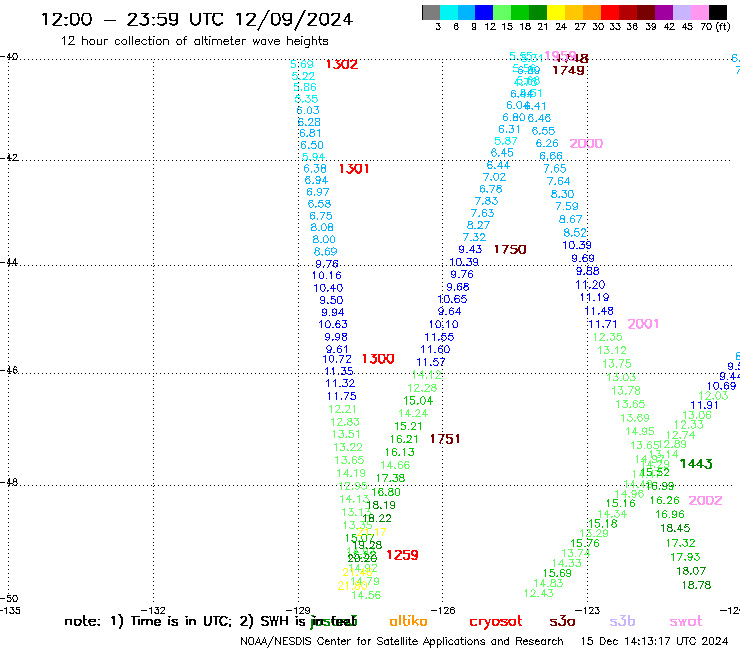Click the wave height value 15.76
740x650 pixels.
pyautogui.click(x=585, y=543)
